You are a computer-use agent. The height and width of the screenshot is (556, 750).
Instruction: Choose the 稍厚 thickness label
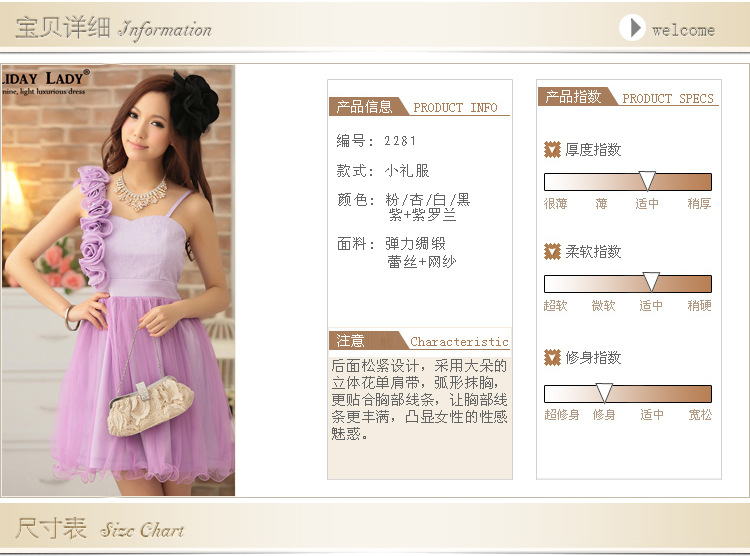[699, 204]
